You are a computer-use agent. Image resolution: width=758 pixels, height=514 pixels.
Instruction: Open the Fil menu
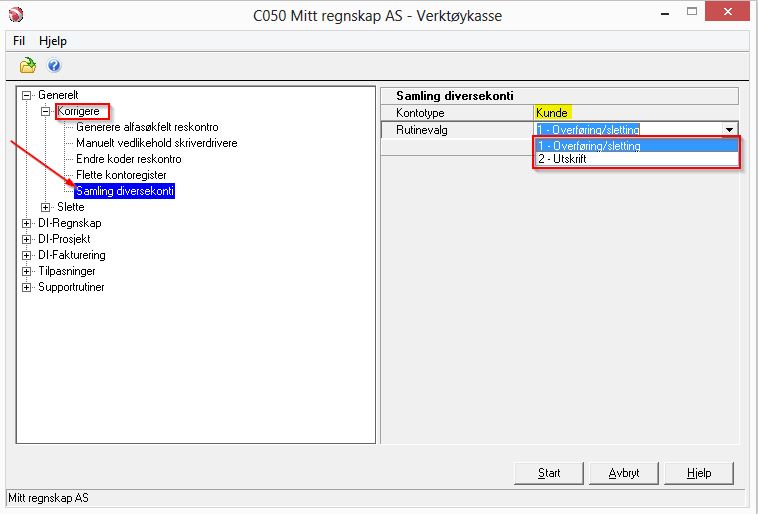tap(19, 41)
